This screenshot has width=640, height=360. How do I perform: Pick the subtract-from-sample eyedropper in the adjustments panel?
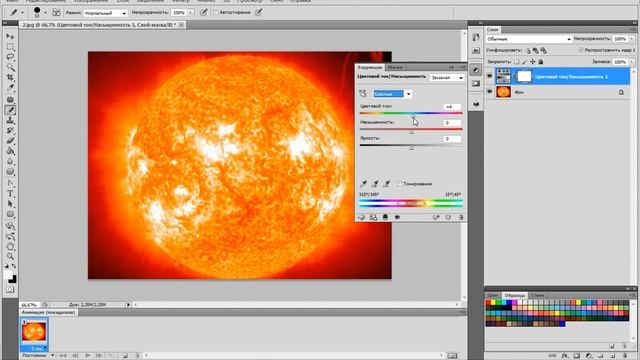386,184
